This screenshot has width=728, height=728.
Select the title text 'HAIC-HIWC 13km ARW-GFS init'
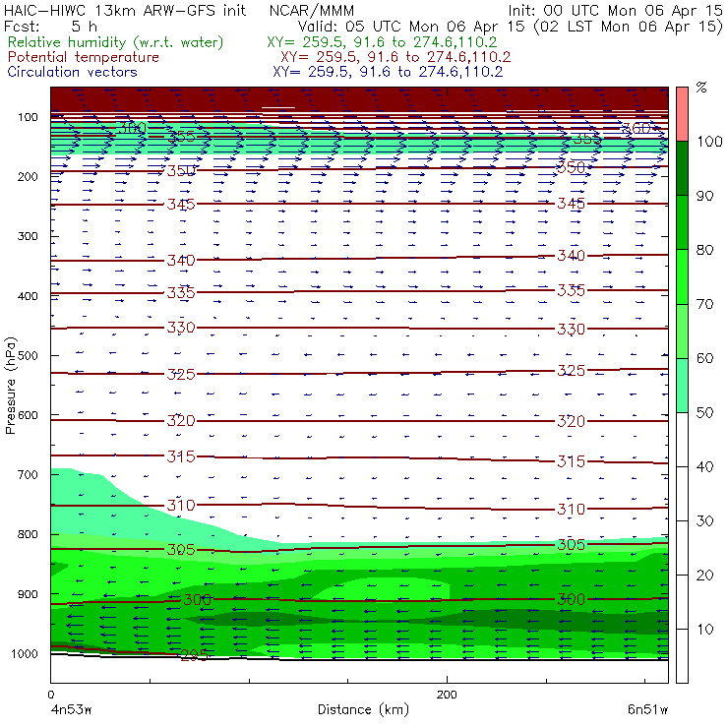pyautogui.click(x=124, y=10)
